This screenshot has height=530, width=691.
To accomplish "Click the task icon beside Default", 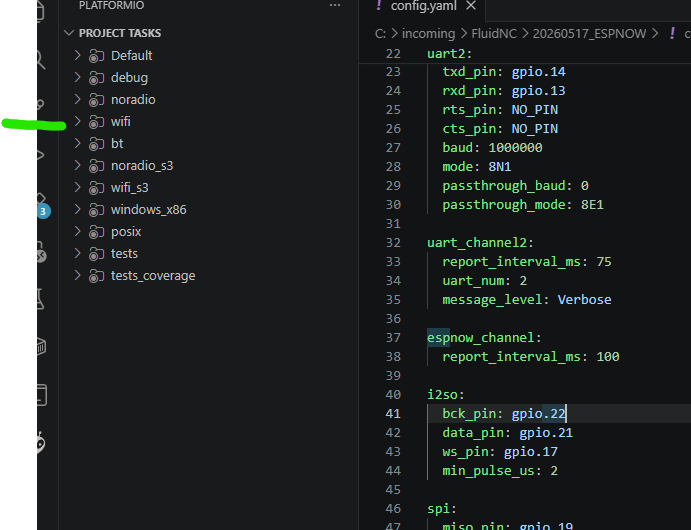I will tap(97, 56).
